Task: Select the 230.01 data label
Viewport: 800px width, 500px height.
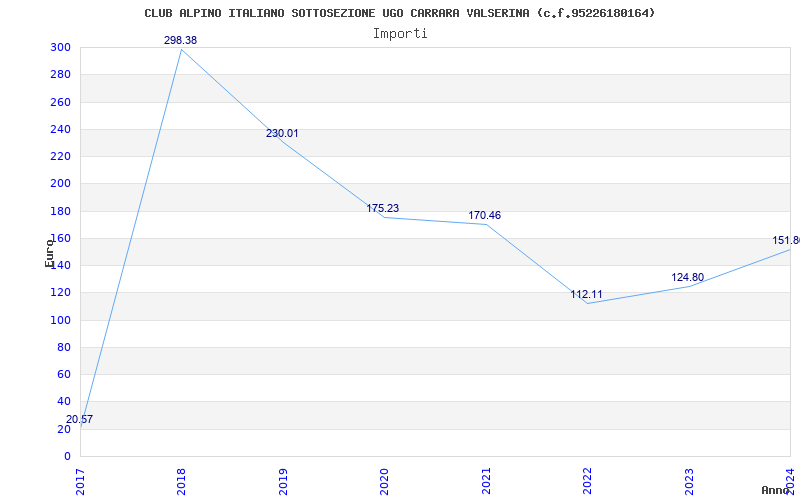Action: click(x=282, y=134)
